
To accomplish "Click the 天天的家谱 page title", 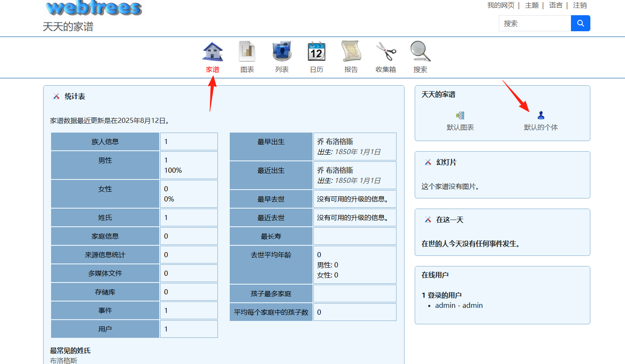I will tap(68, 27).
